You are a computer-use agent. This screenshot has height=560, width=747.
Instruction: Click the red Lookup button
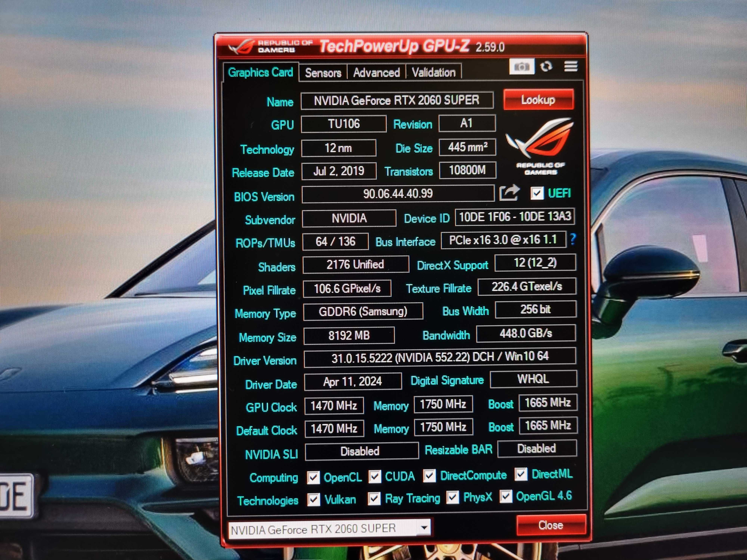(538, 99)
